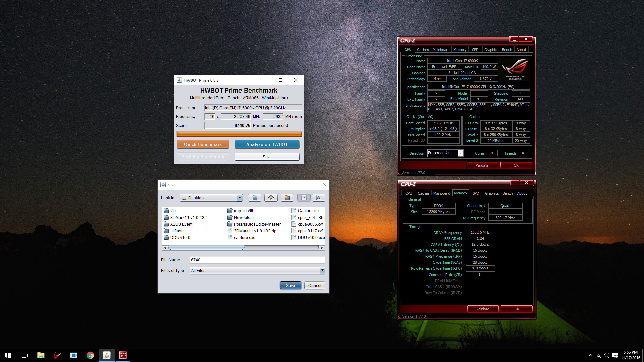Image resolution: width=644 pixels, height=362 pixels.
Task: Select the ASUS Event folder
Action: pyautogui.click(x=178, y=224)
